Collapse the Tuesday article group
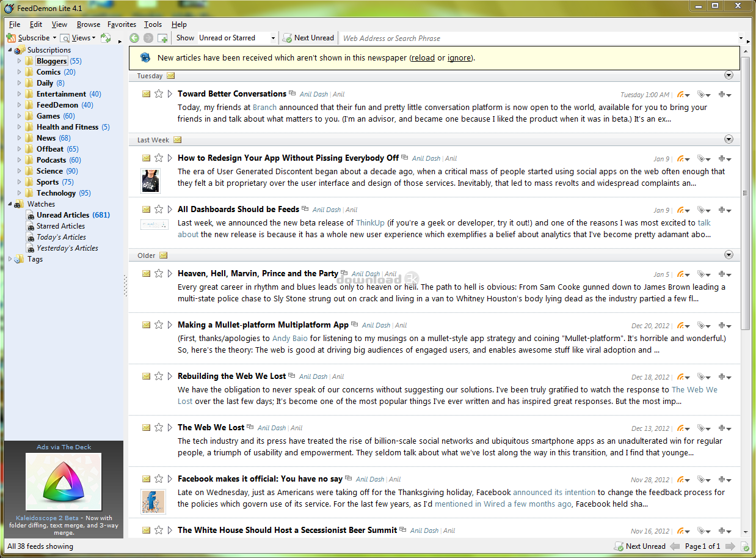This screenshot has width=756, height=558. [729, 75]
